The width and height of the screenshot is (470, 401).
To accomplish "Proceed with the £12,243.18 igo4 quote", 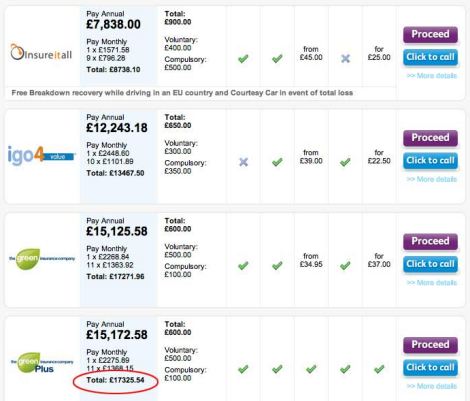I will pyautogui.click(x=430, y=138).
